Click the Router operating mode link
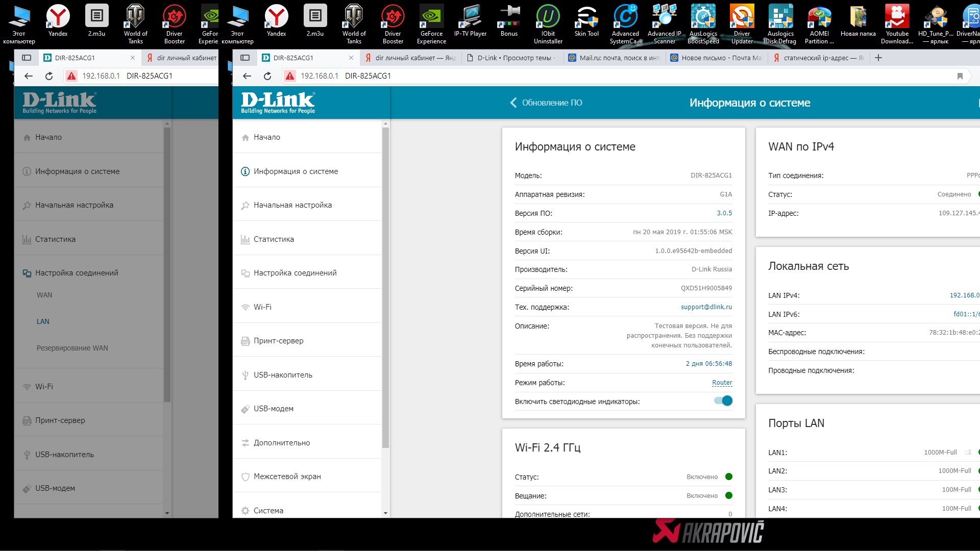 [x=722, y=383]
